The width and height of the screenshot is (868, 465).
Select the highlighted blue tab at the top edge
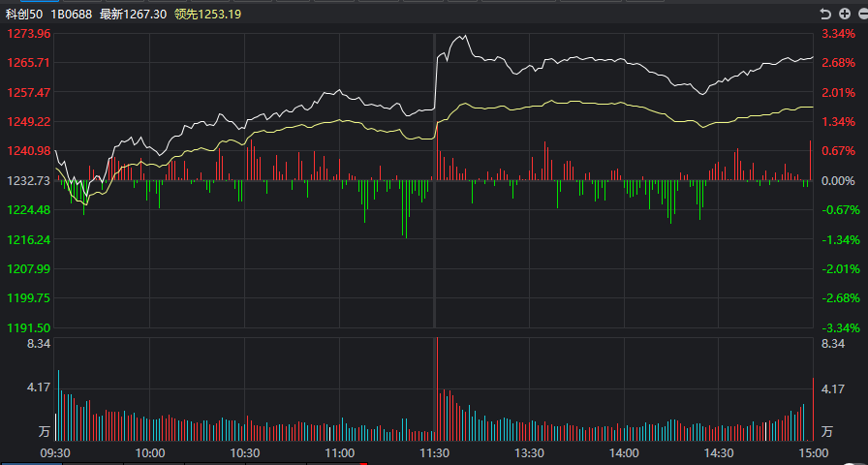(x=40, y=1)
